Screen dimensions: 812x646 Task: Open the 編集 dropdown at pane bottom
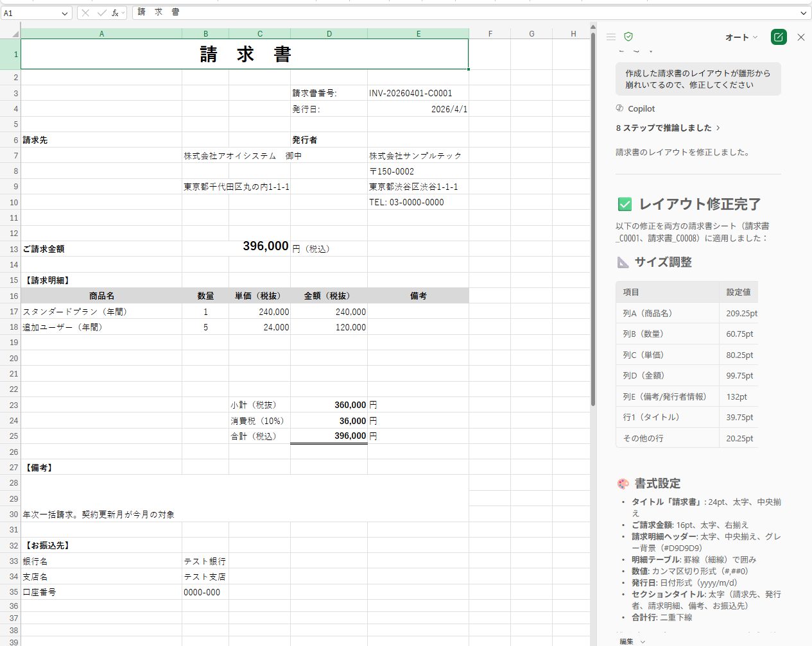[632, 641]
